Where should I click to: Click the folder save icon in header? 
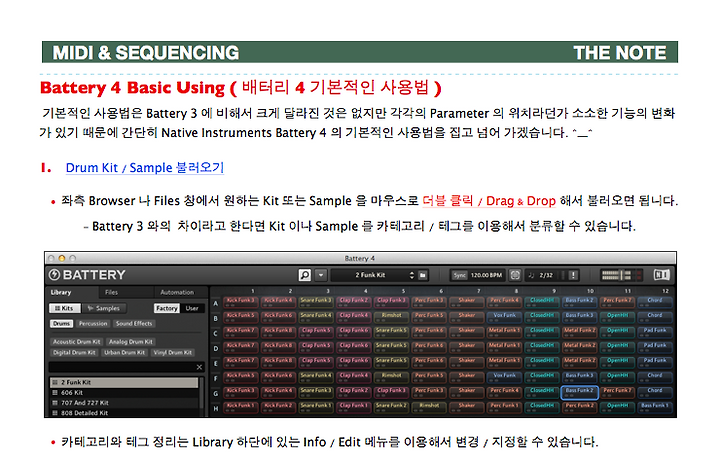[x=423, y=275]
